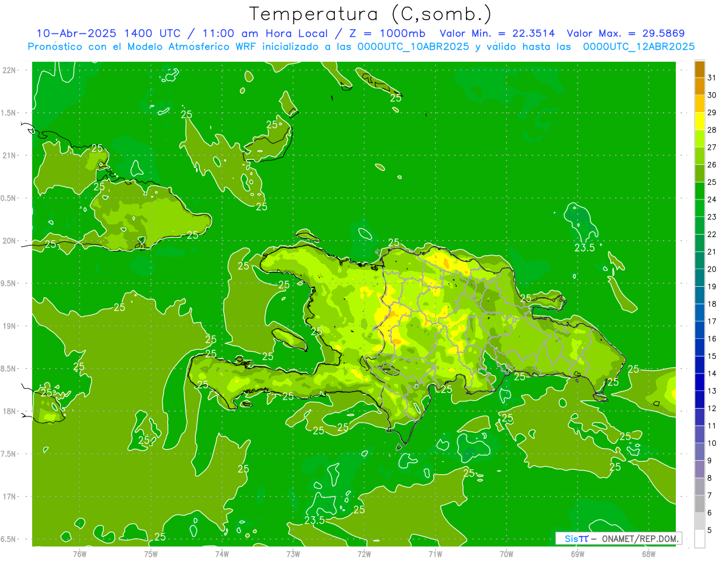
Task: Click the colorbar label 15
Action: [712, 356]
